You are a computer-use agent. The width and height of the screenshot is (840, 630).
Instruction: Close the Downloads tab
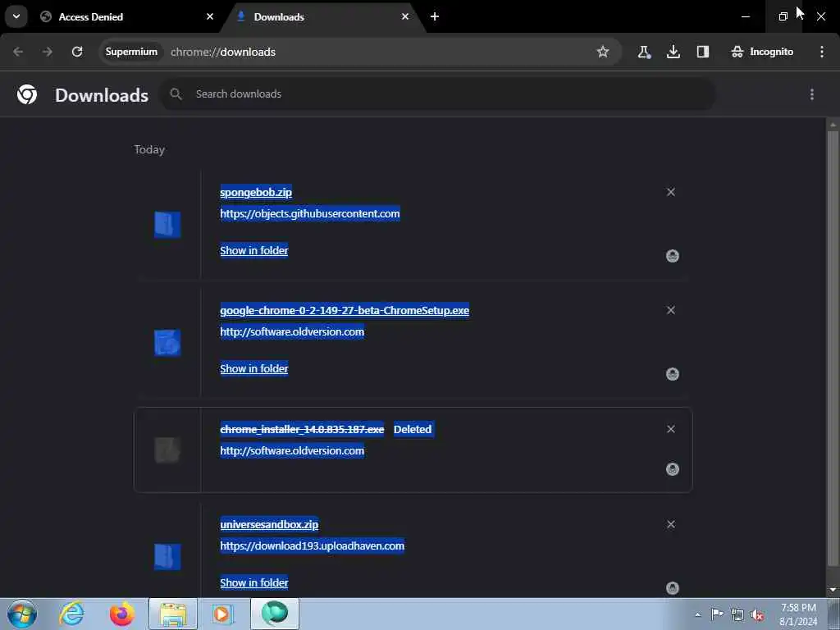tap(405, 16)
